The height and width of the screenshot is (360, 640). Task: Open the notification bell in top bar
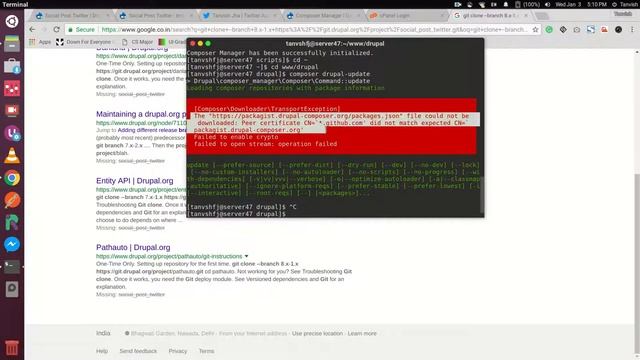coord(506,4)
